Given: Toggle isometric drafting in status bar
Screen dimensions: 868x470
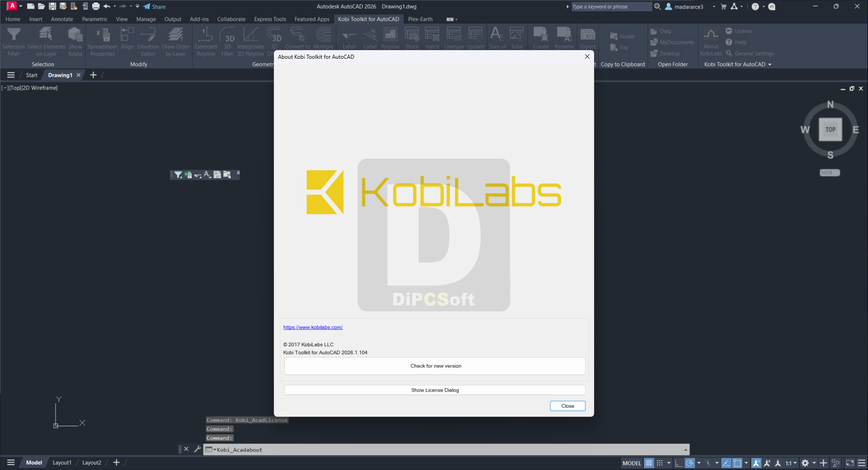Looking at the screenshot, I should click(x=708, y=463).
